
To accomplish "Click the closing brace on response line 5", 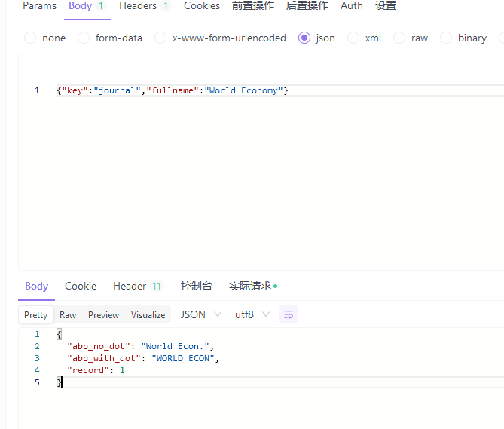I will 60,382.
